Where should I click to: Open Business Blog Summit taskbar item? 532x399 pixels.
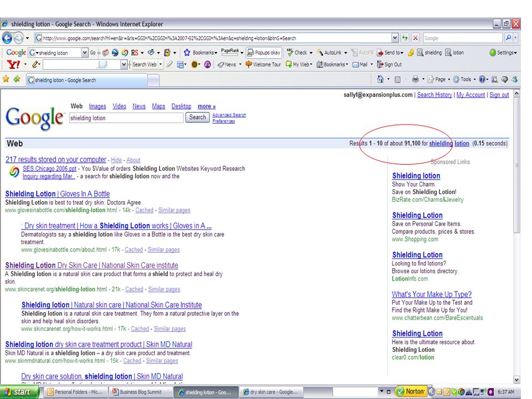[140, 392]
